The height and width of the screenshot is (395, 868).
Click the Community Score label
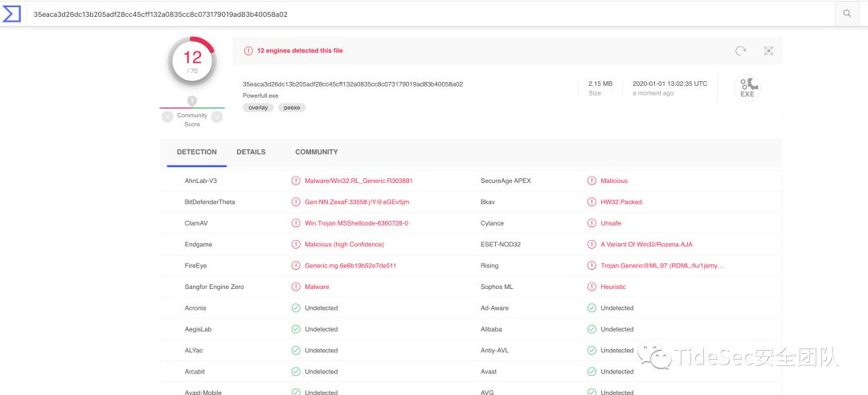pos(192,120)
